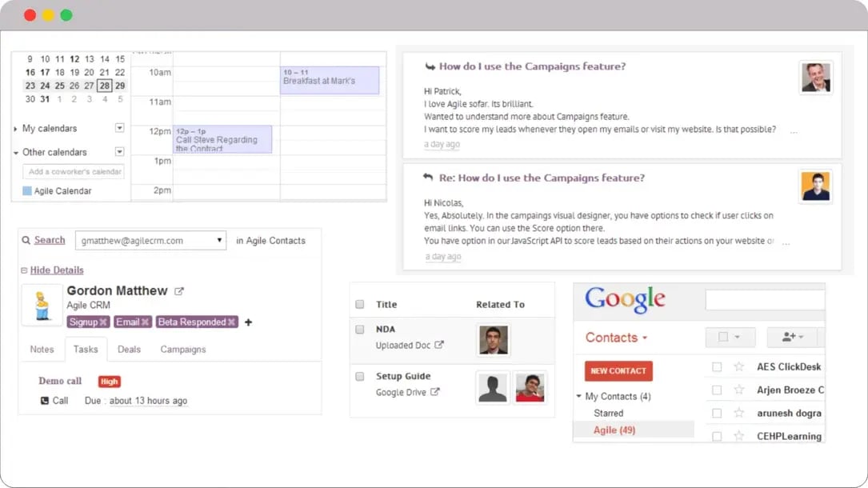Click Patrick's sender photo on first email
Viewport: 868px width, 488px height.
point(816,78)
